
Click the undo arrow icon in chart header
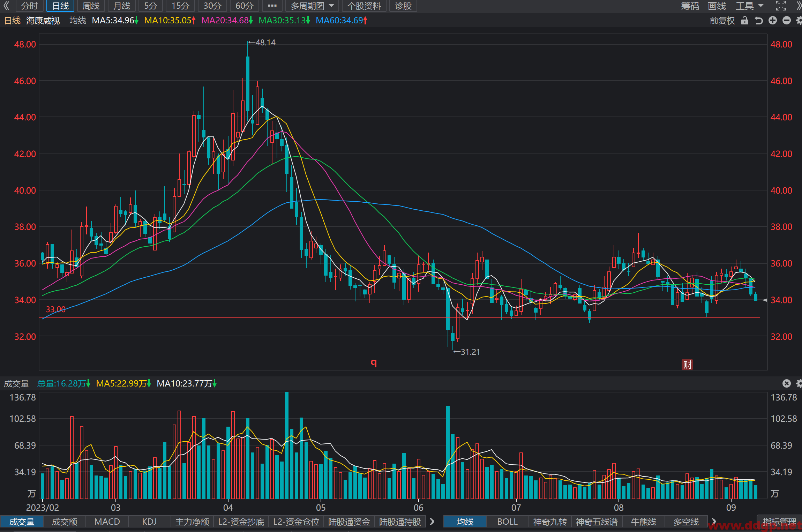pyautogui.click(x=759, y=21)
